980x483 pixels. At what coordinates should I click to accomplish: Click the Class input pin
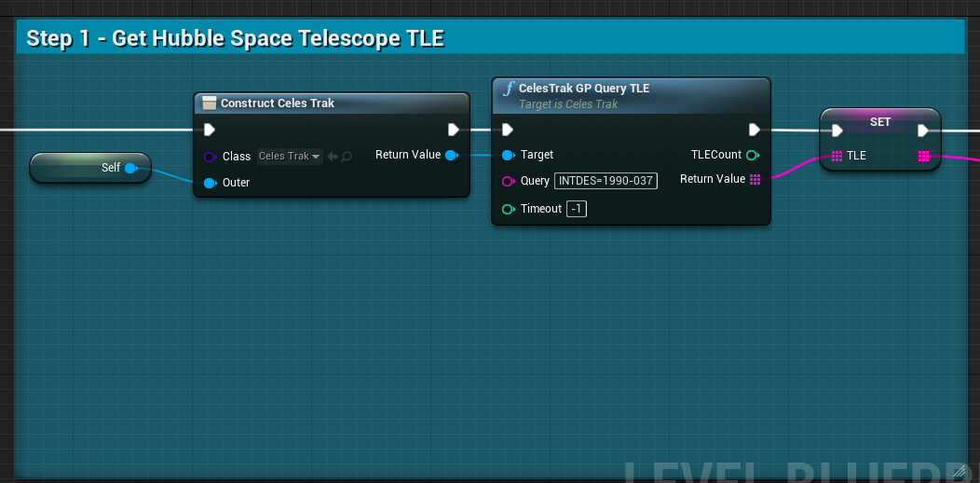(210, 157)
